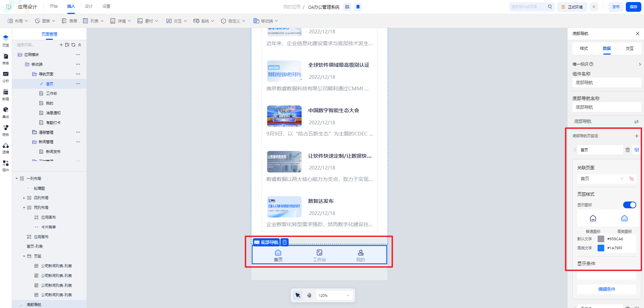Switch to the 设置 top tab
Image resolution: width=644 pixels, height=308 pixels.
coord(106,6)
